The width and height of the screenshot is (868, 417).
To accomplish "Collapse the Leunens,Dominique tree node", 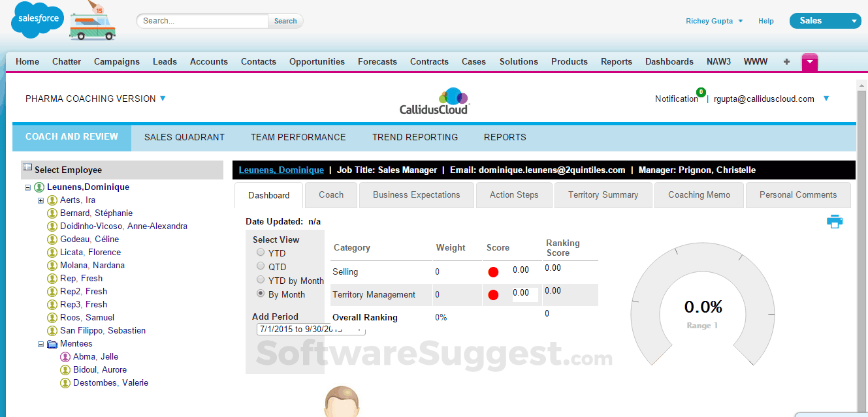I will pyautogui.click(x=27, y=187).
